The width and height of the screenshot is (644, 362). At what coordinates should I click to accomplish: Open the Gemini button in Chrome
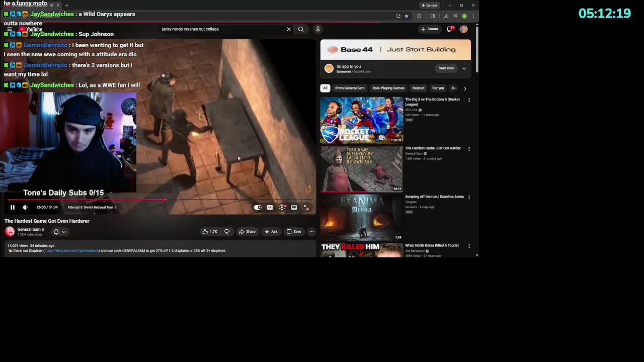point(429,6)
